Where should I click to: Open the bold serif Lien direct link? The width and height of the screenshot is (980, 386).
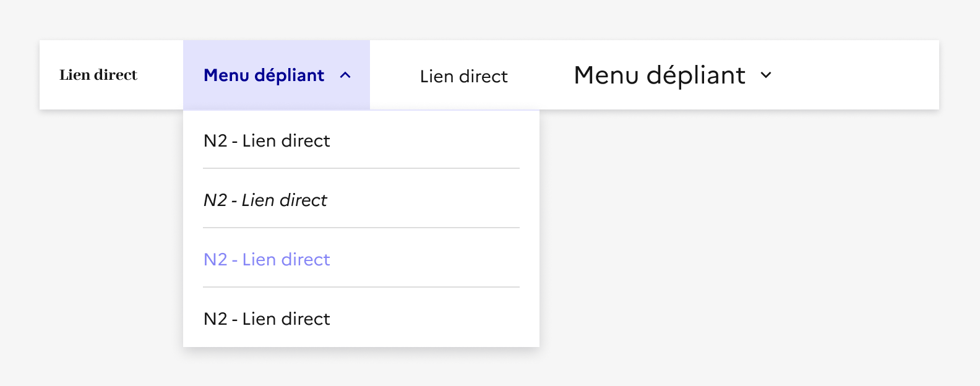98,75
